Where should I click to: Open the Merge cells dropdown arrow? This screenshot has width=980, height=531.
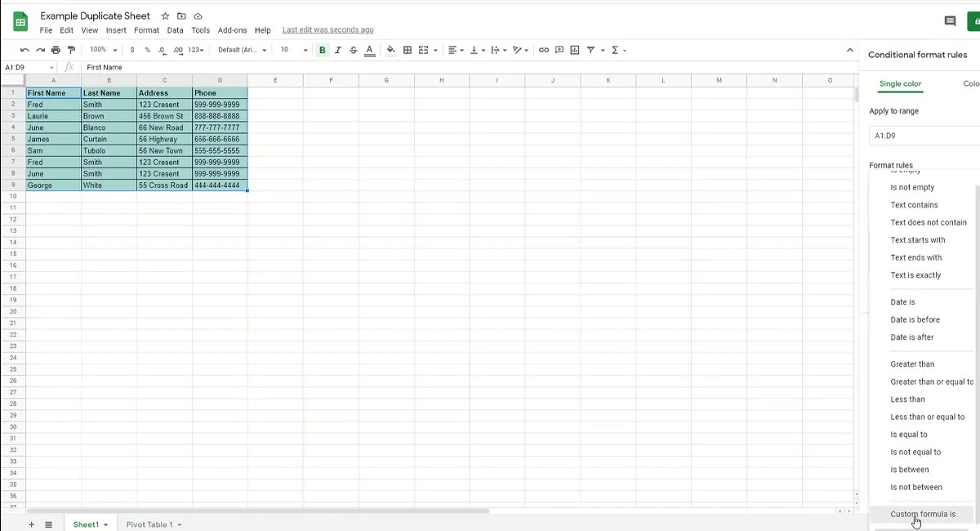point(434,50)
